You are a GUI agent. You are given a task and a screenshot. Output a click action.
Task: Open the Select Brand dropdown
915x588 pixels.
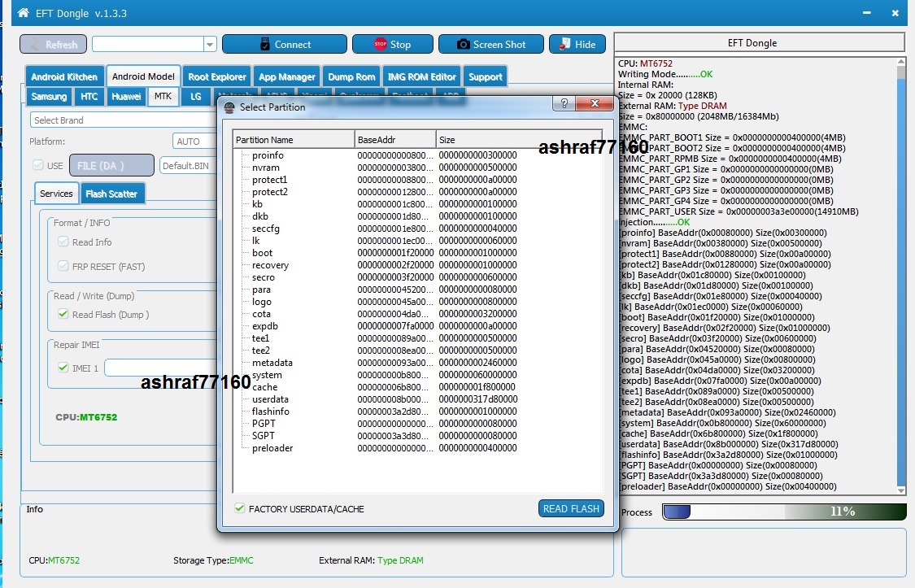coord(123,120)
